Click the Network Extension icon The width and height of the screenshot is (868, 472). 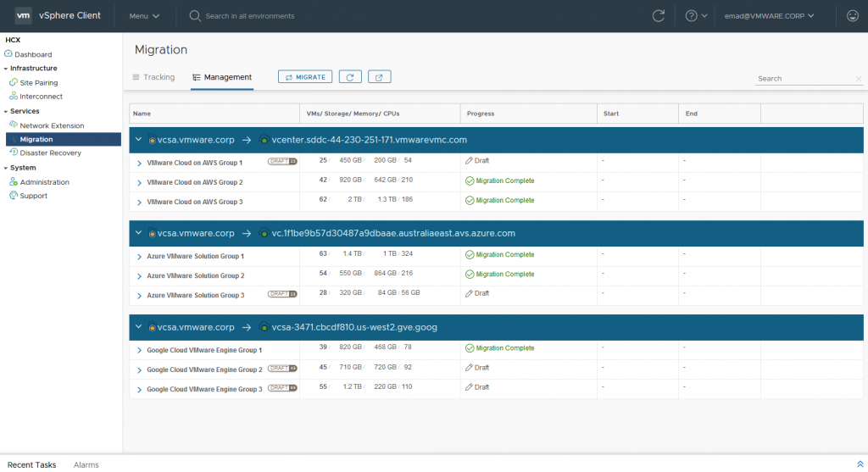click(x=14, y=125)
